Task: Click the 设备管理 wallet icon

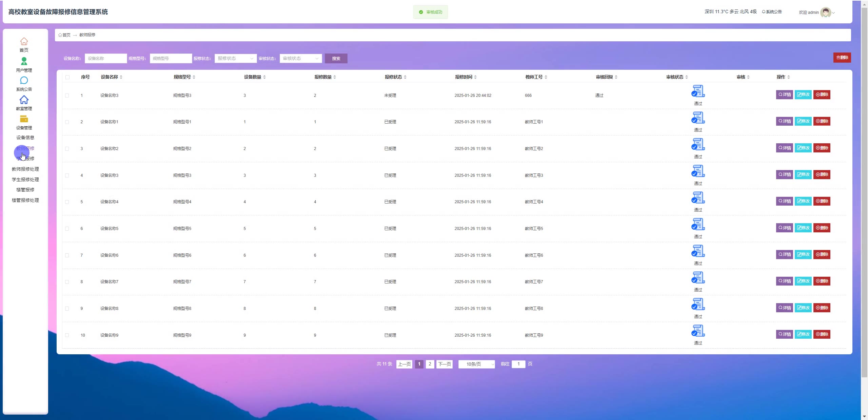Action: [x=24, y=119]
